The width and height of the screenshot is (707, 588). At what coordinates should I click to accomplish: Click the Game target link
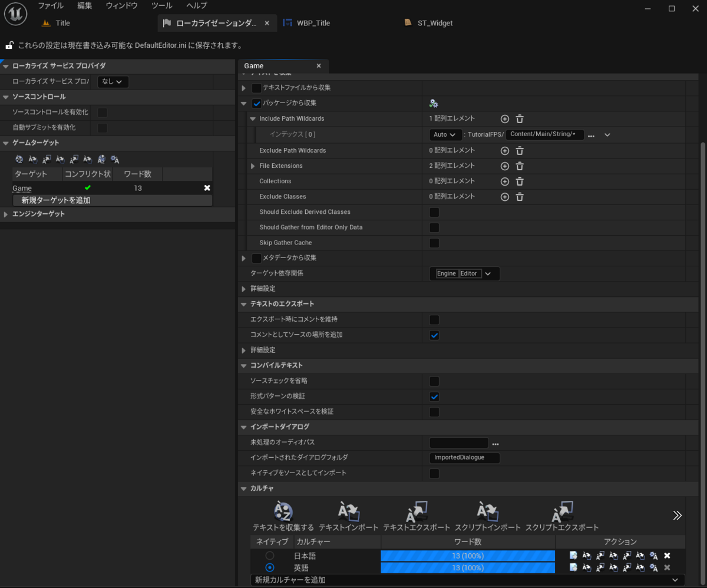pos(22,188)
